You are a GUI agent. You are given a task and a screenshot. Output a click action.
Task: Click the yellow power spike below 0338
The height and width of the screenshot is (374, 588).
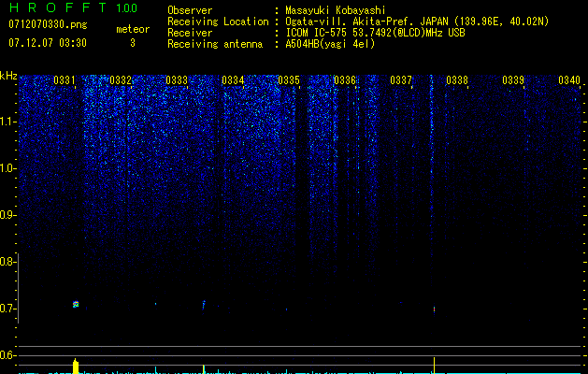click(435, 366)
